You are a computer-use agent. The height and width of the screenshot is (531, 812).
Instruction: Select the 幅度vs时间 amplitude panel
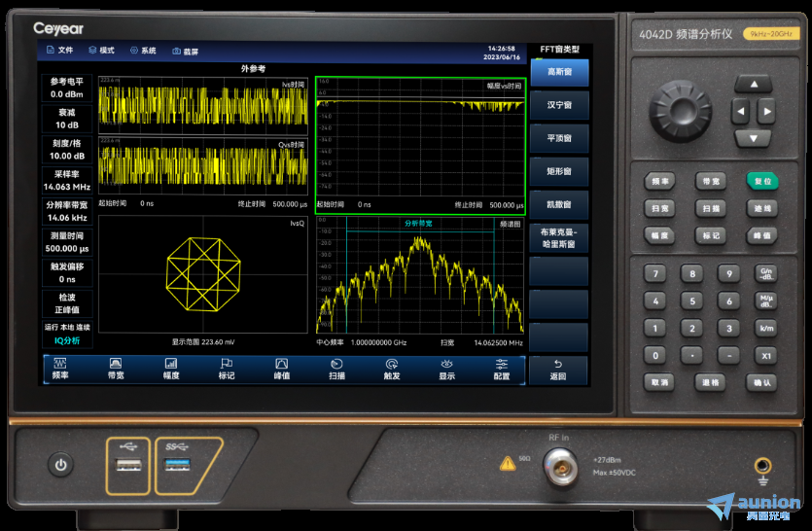point(420,145)
